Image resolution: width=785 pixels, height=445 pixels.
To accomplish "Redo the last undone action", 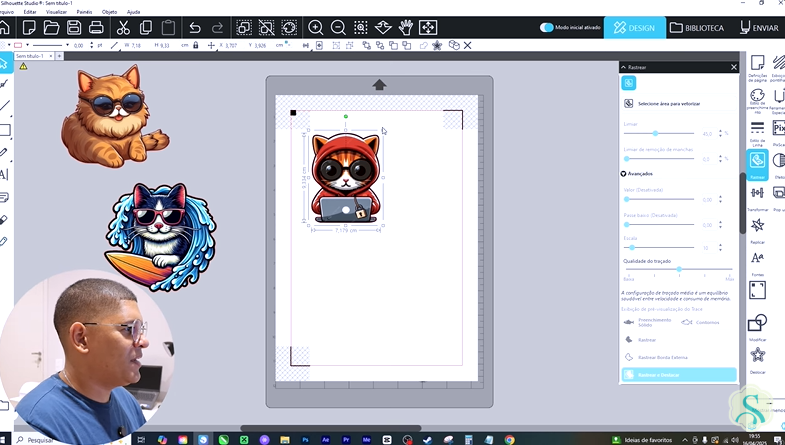I will coord(217,28).
